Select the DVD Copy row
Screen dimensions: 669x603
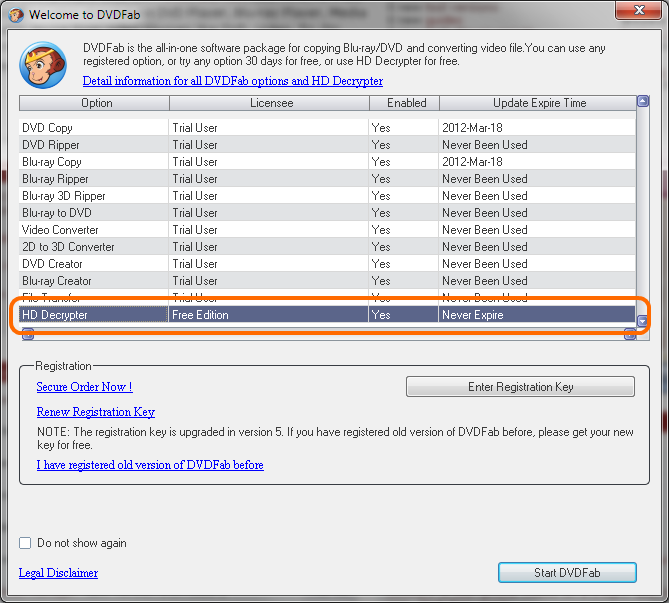tap(327, 128)
